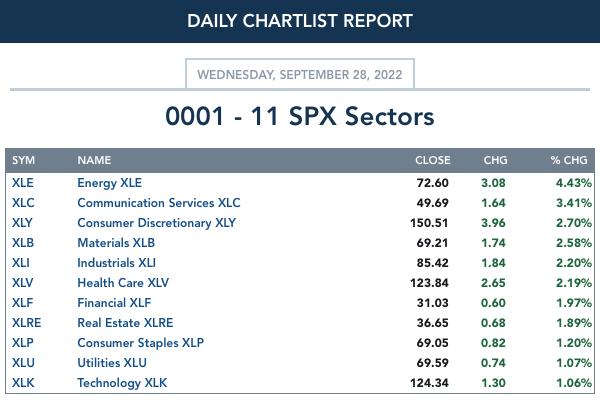Open the XLI symbol link
Screen dimensions: 600x400
click(x=21, y=263)
